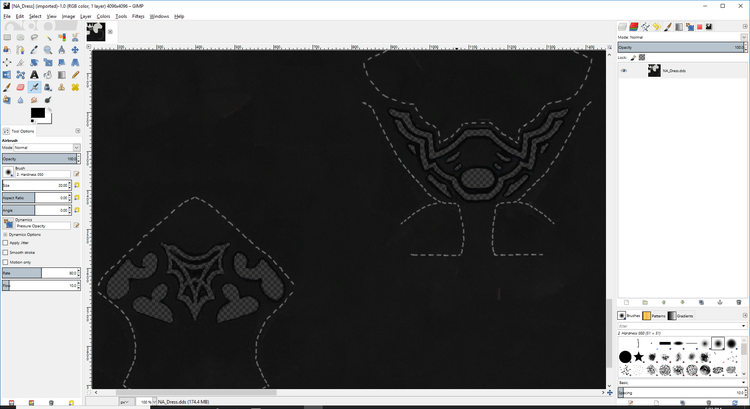Click the NA_Dress image tab thumbnail

click(x=96, y=32)
